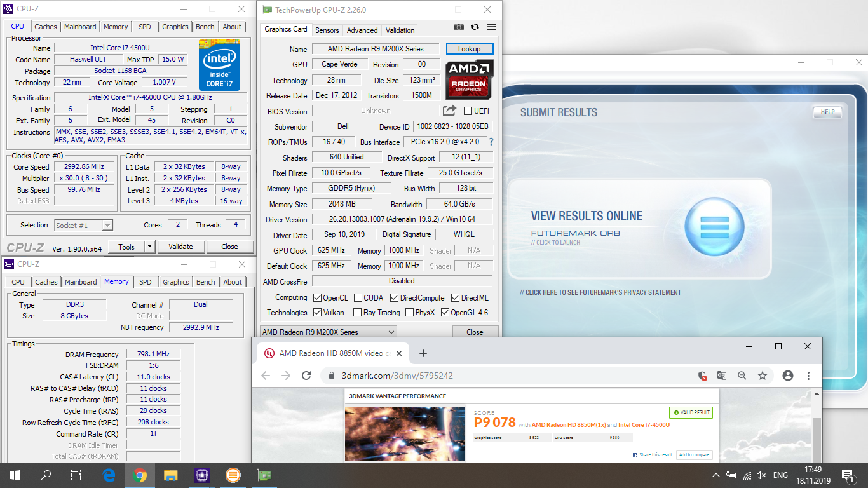Viewport: 868px width, 488px height.
Task: Click the GPU-Z taskbar icon
Action: click(x=264, y=475)
